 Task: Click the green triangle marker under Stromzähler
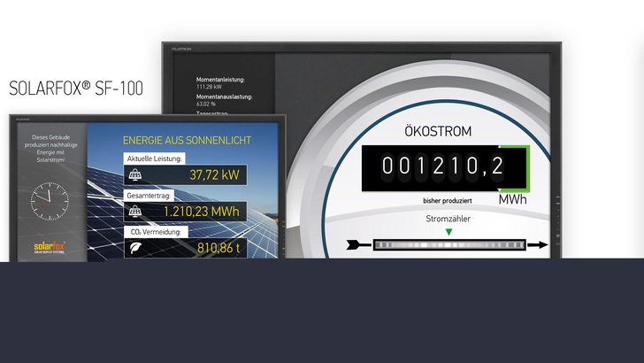point(448,232)
